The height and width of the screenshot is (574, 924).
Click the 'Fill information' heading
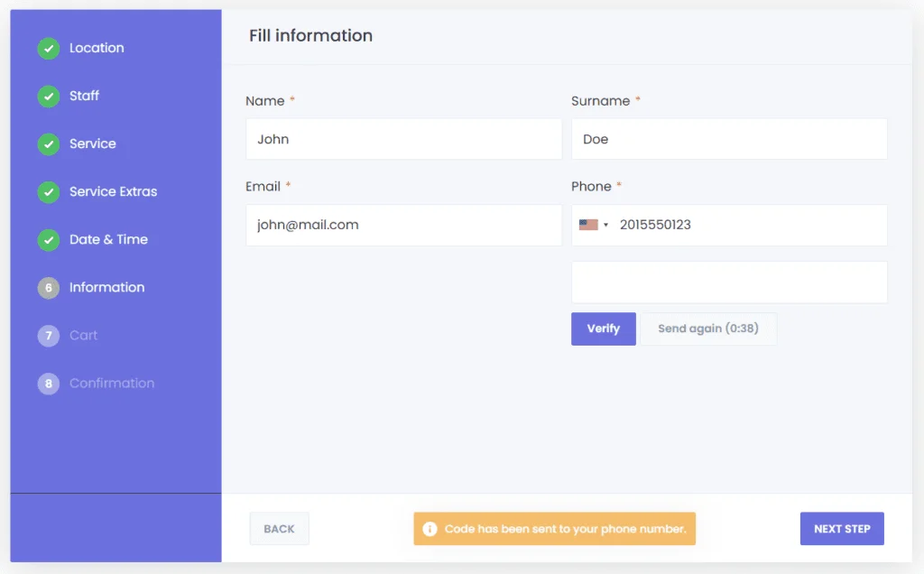310,35
